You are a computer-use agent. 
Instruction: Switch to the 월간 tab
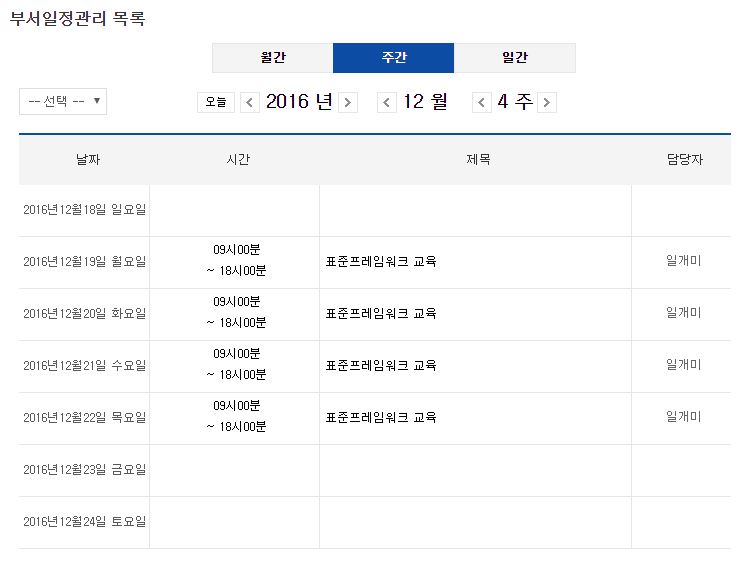pyautogui.click(x=272, y=58)
